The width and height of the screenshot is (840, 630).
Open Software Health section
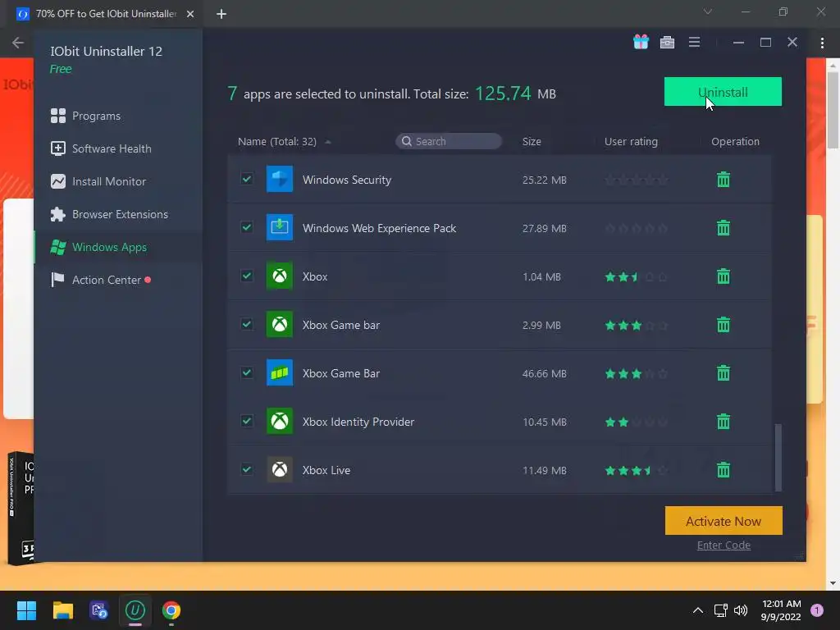click(x=101, y=148)
